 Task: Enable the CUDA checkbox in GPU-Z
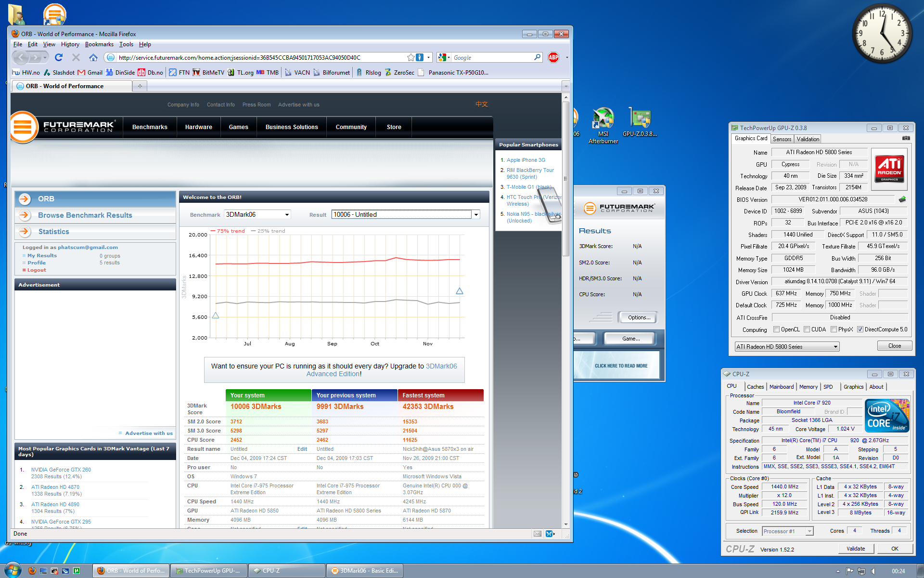(x=807, y=329)
